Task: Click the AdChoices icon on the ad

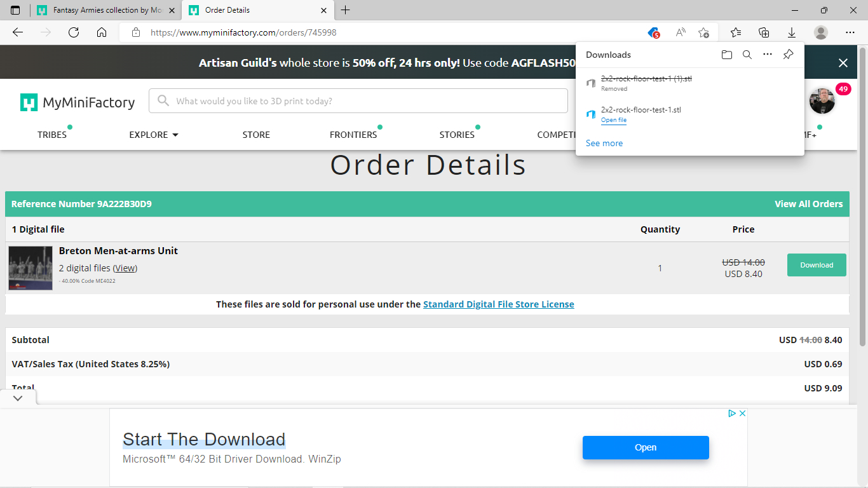Action: pos(732,413)
